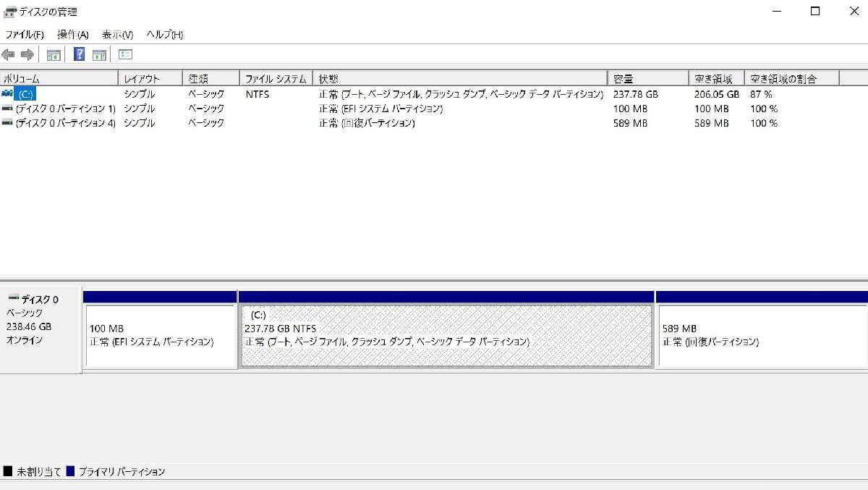
Task: Maximize the ディスクの管理 window
Action: [815, 12]
